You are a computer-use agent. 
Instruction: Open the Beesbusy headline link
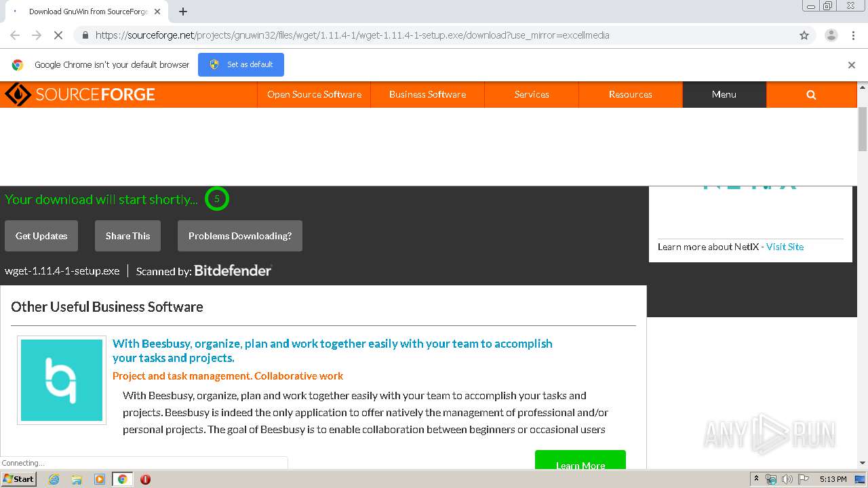(x=332, y=350)
